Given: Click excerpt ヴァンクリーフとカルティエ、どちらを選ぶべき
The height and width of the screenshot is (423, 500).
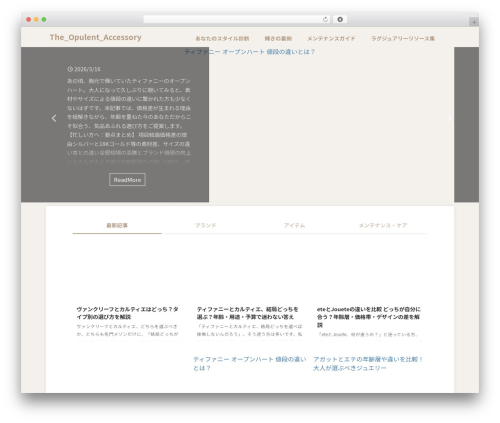Looking at the screenshot, I should click(128, 330).
